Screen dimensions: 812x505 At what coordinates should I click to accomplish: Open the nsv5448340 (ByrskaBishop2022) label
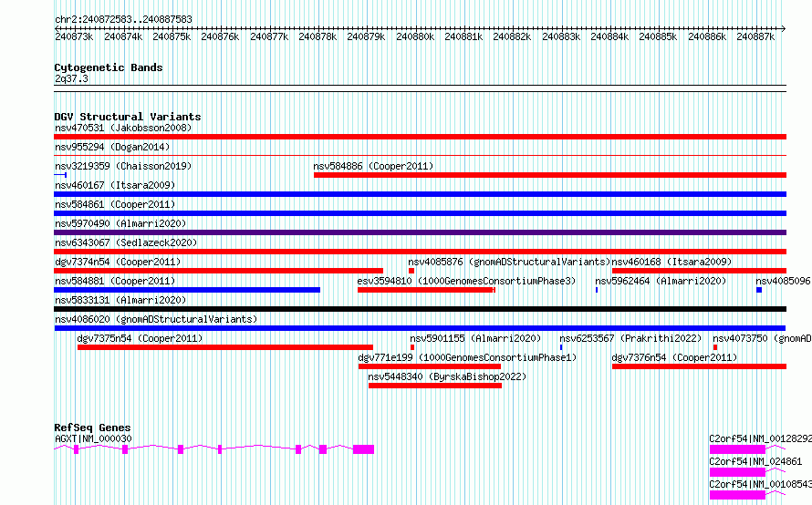[447, 376]
